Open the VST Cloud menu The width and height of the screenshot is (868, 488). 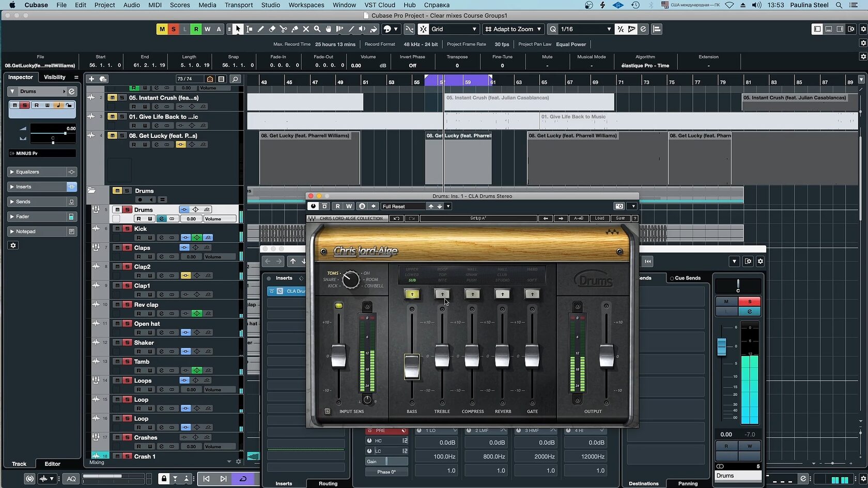[380, 5]
